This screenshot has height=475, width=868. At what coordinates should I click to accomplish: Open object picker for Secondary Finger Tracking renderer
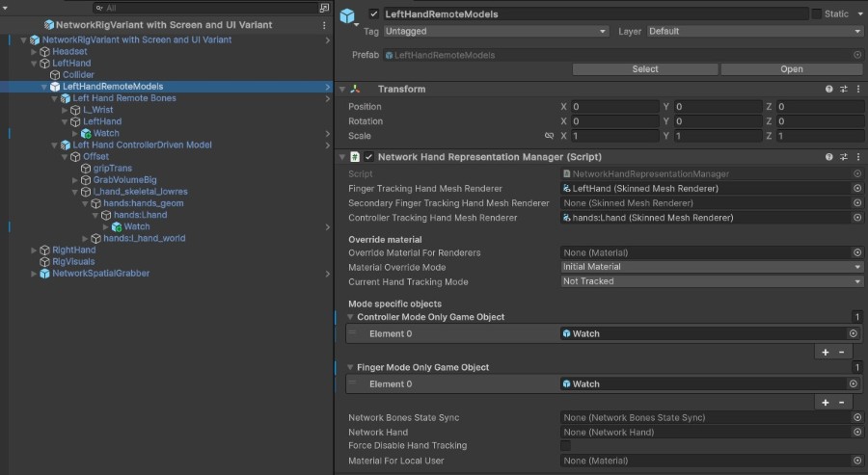point(857,203)
